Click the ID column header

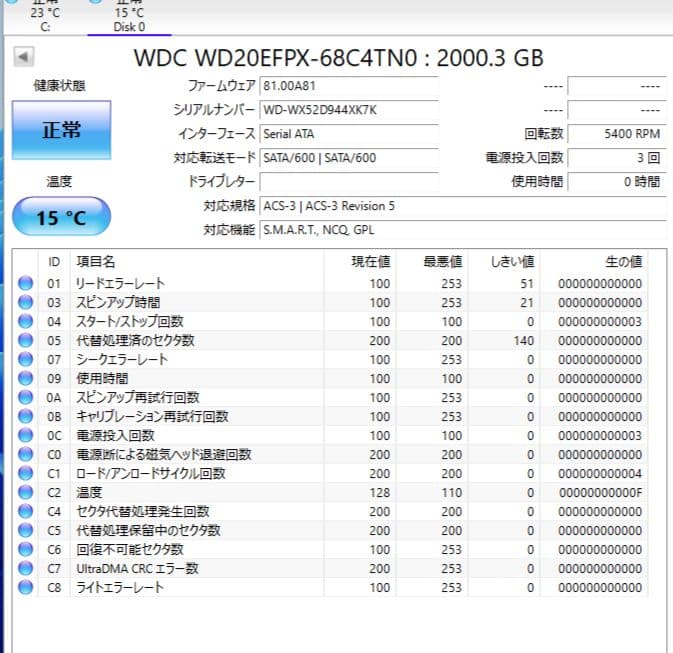[x=54, y=261]
